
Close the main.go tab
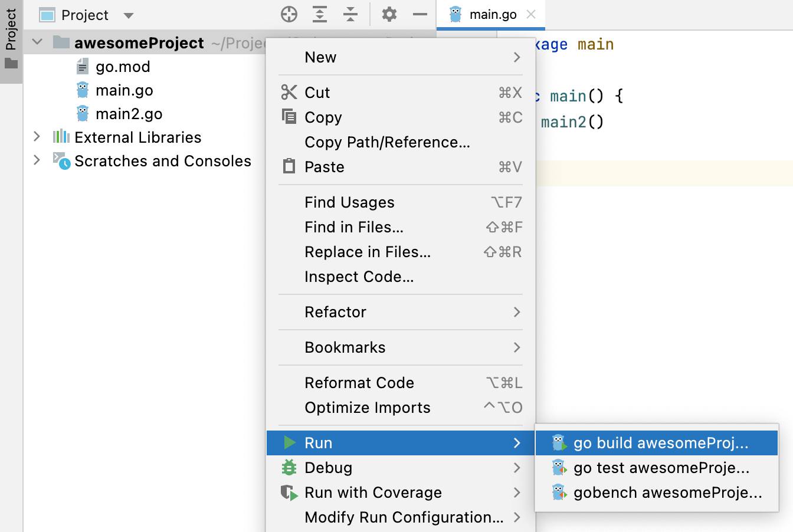pyautogui.click(x=531, y=15)
